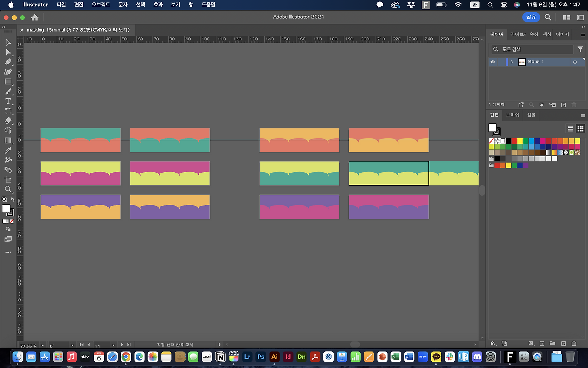Toggle visibility of 레이어 1
Screen dimensions: 588x368
(x=492, y=62)
